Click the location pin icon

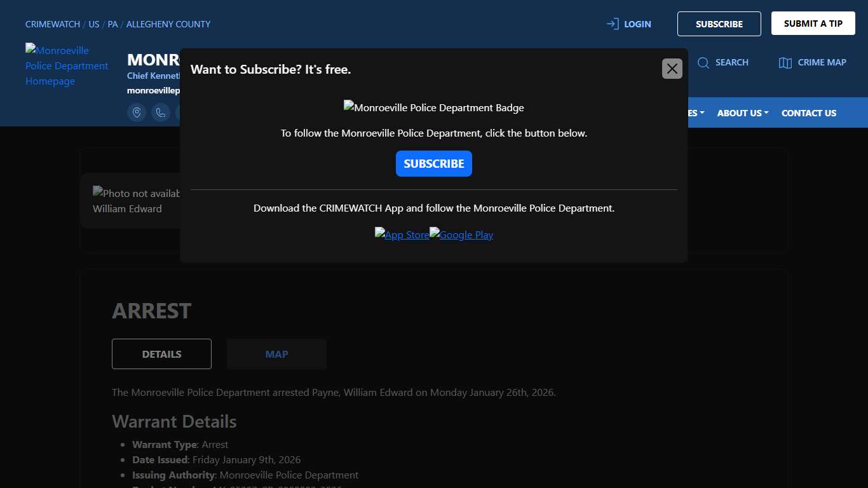[x=137, y=112]
